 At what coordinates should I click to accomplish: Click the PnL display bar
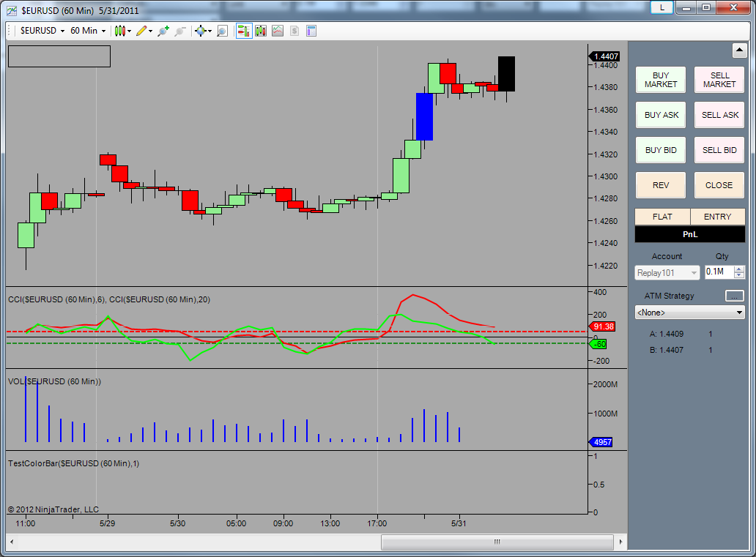pyautogui.click(x=690, y=234)
